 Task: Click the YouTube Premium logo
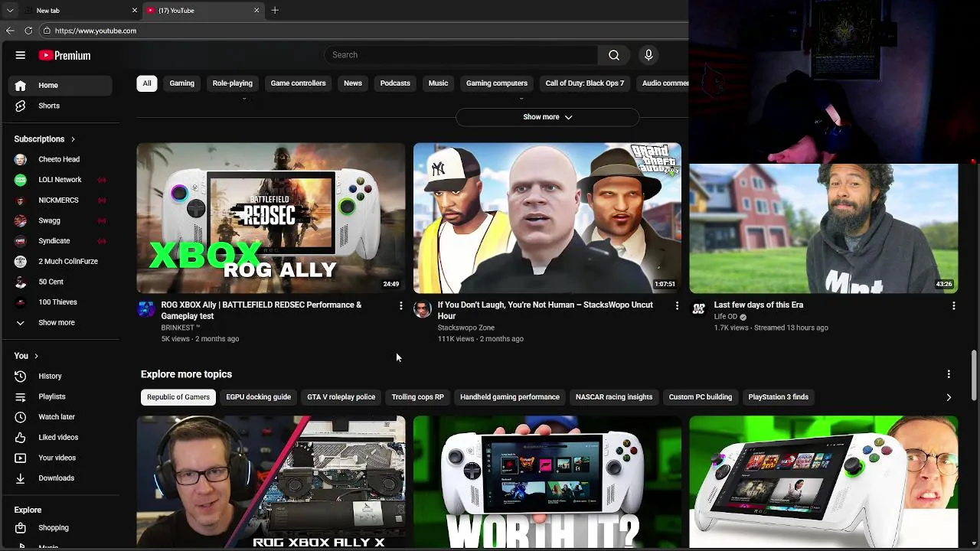[x=65, y=55]
